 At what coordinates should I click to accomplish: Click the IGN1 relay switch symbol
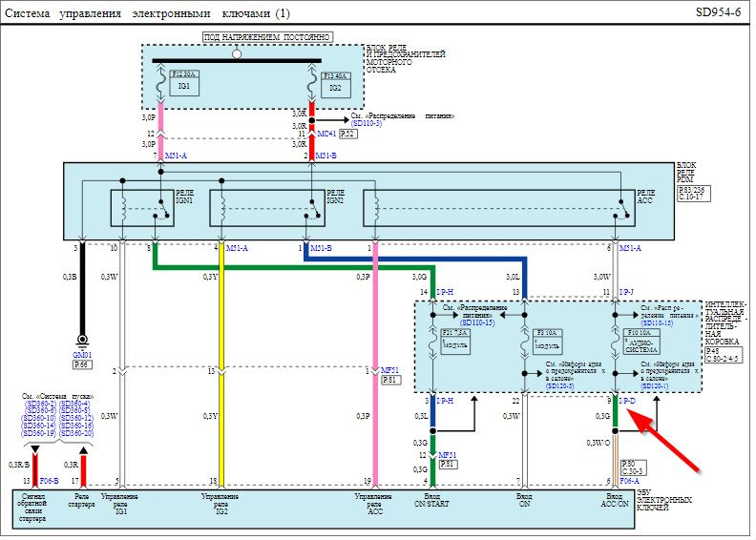pyautogui.click(x=162, y=209)
